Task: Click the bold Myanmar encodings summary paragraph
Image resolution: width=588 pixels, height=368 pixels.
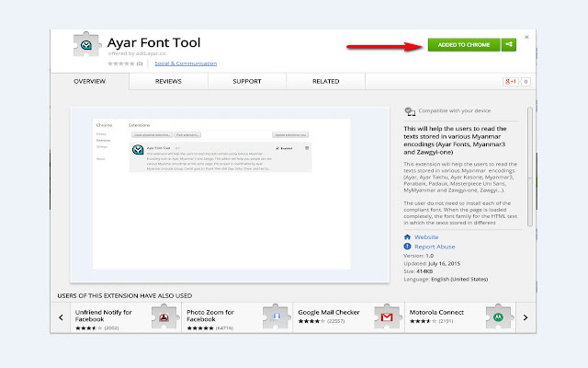Action: tap(455, 141)
